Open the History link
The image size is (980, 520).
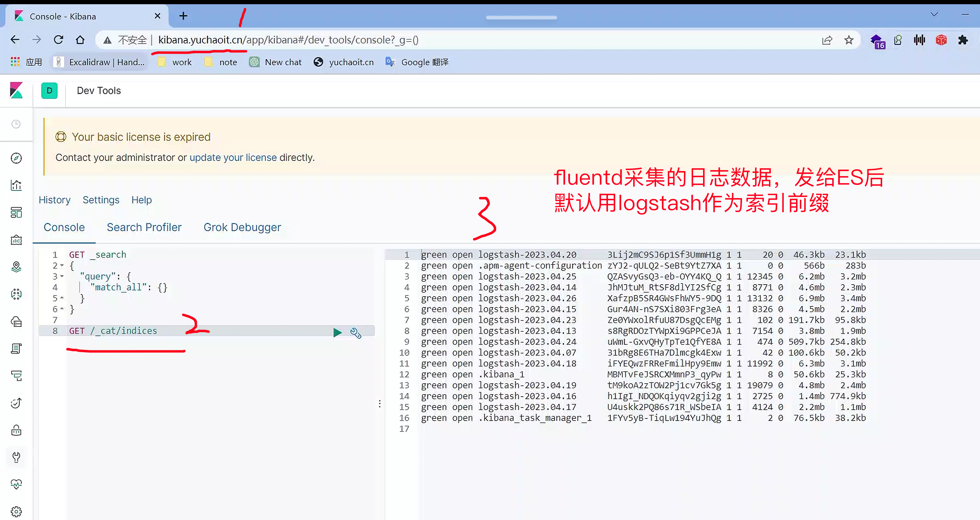pos(54,200)
